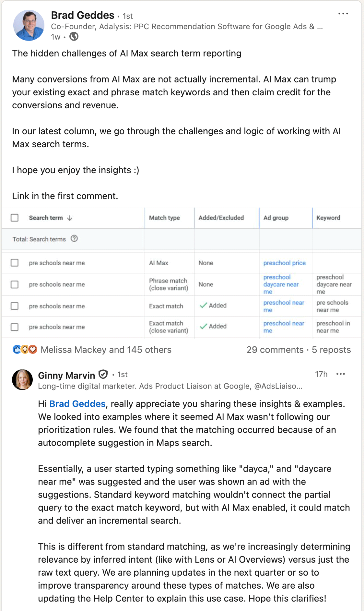This screenshot has height=611, width=364.
Task: Open the preschool price ad group link
Action: tap(284, 263)
